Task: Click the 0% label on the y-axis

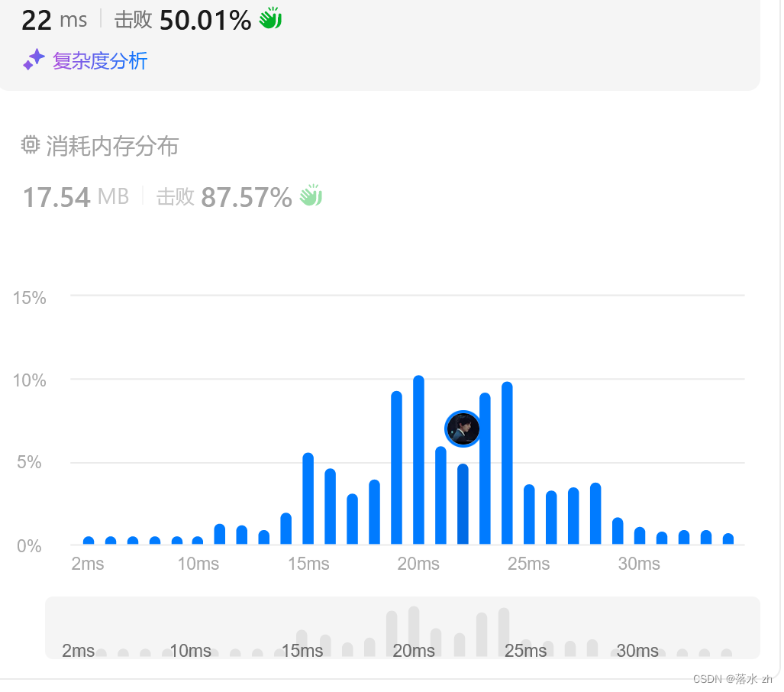Action: [29, 546]
